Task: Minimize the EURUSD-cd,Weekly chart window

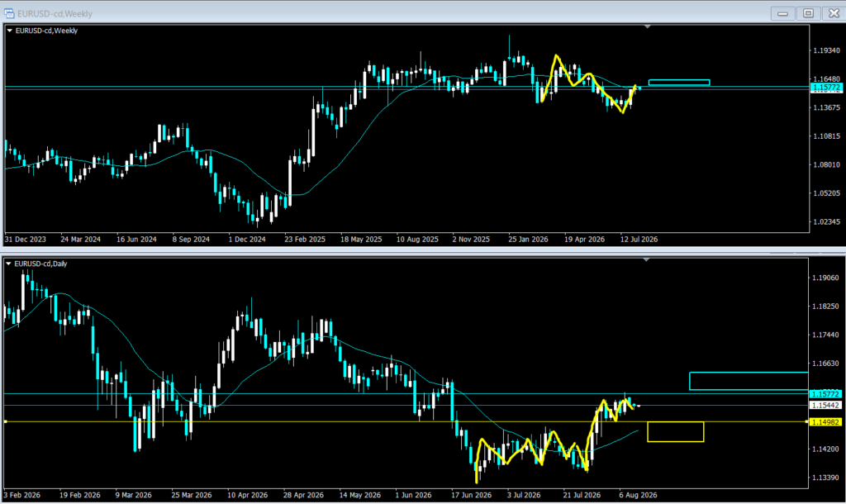Action: (782, 13)
